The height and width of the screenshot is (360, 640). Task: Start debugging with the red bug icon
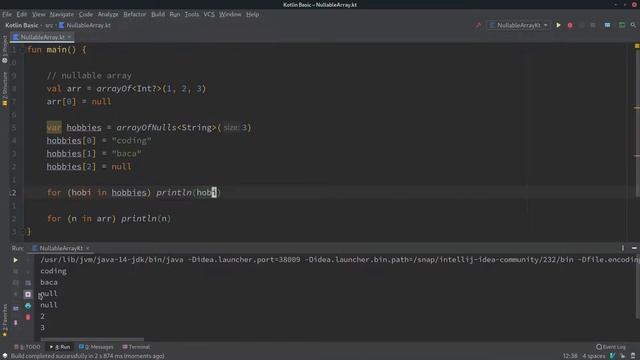pos(570,25)
